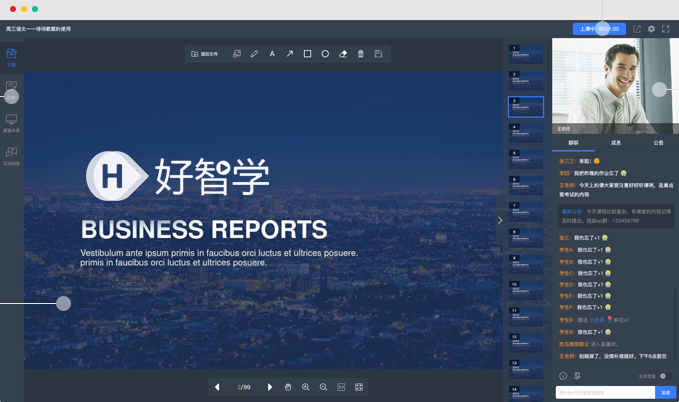
Task: Open slide thumbnail number 5
Action: [526, 159]
